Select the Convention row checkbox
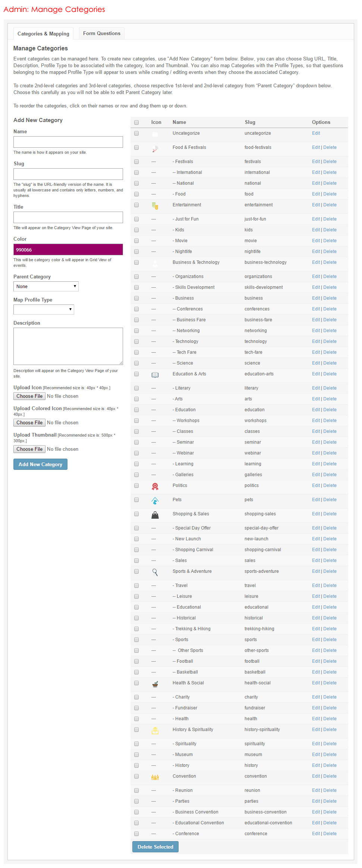Screen dimensions: 362x868 pos(136,776)
